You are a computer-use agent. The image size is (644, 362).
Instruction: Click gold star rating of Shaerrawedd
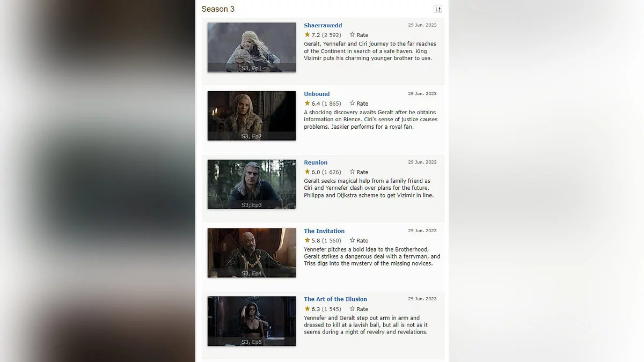307,34
